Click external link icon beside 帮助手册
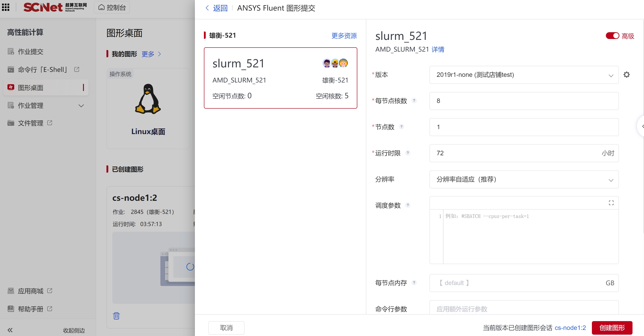This screenshot has width=644, height=336. tap(49, 309)
